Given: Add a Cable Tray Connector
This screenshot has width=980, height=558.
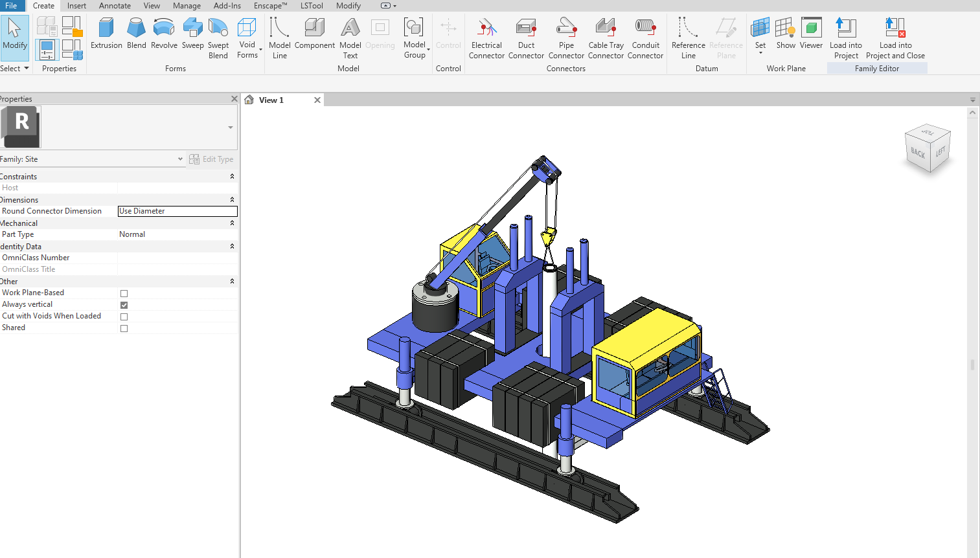Looking at the screenshot, I should pyautogui.click(x=606, y=39).
